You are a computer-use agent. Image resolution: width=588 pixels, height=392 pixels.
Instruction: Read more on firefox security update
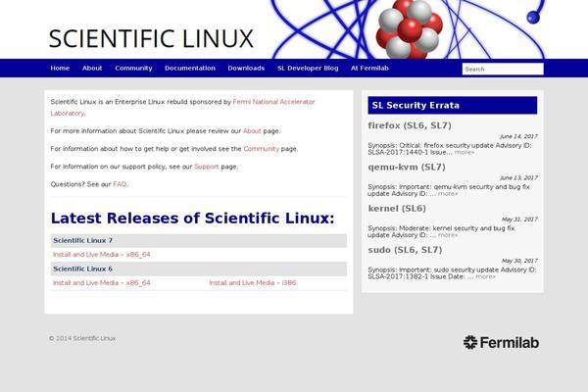(x=465, y=152)
